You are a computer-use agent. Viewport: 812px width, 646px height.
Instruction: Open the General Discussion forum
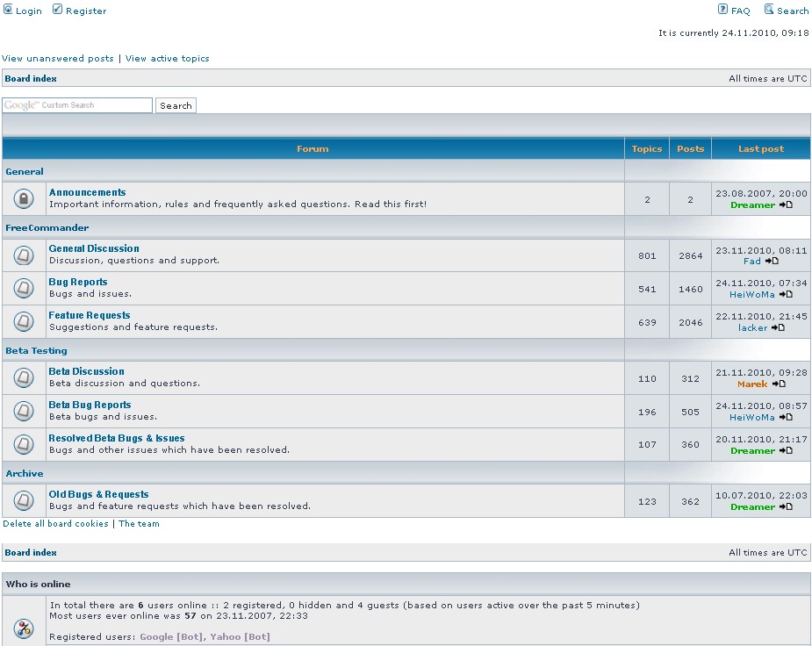coord(94,248)
